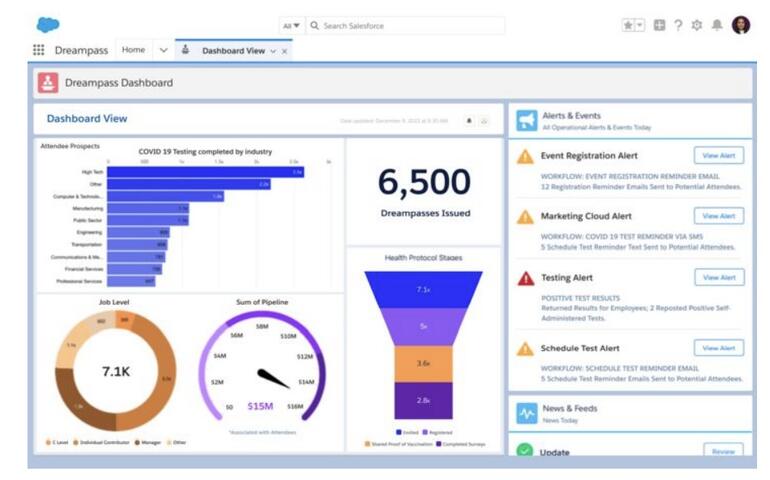
Task: View the Schedule Test Alert
Action: pos(718,348)
